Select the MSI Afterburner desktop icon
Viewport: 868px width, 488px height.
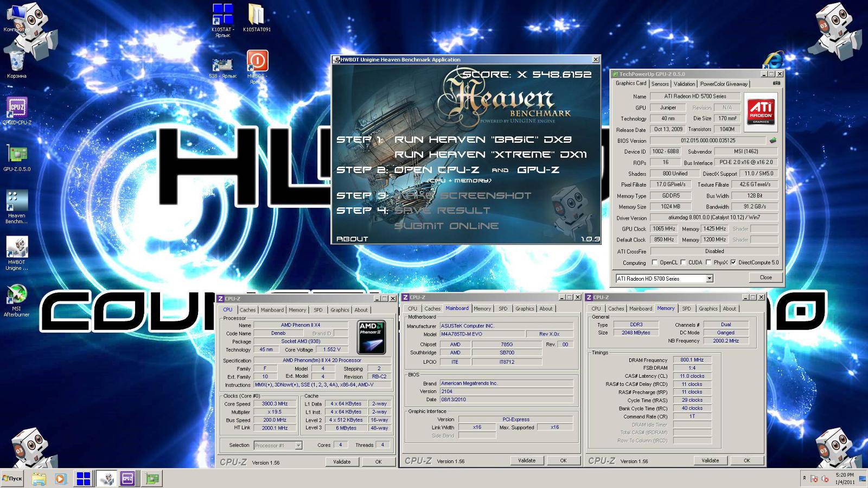tap(17, 301)
